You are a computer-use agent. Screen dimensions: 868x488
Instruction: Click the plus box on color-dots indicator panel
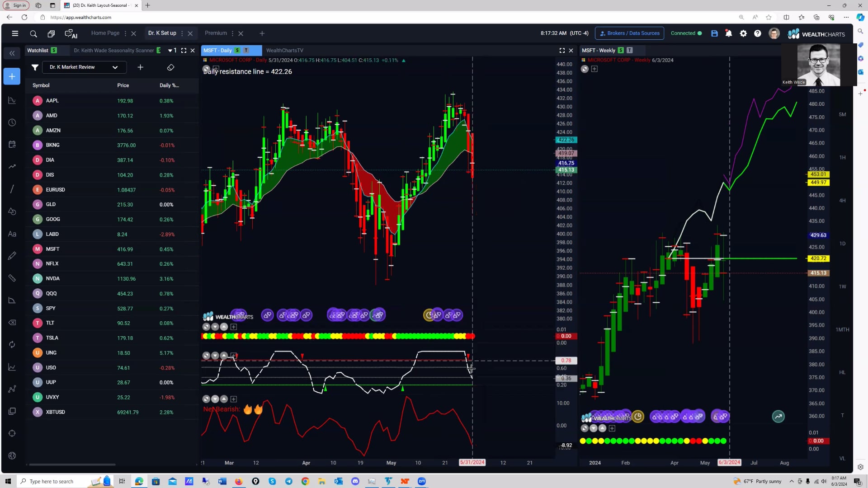234,327
